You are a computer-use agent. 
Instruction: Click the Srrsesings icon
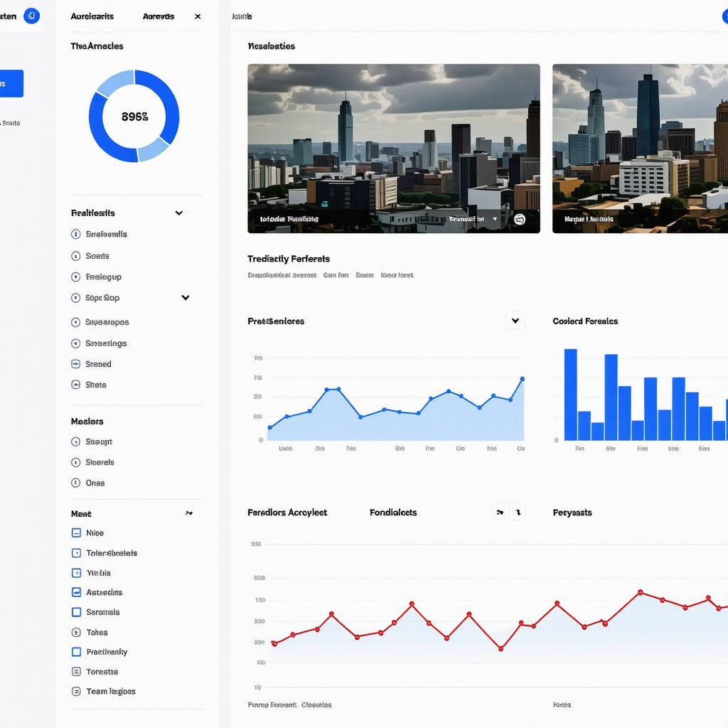[x=75, y=343]
